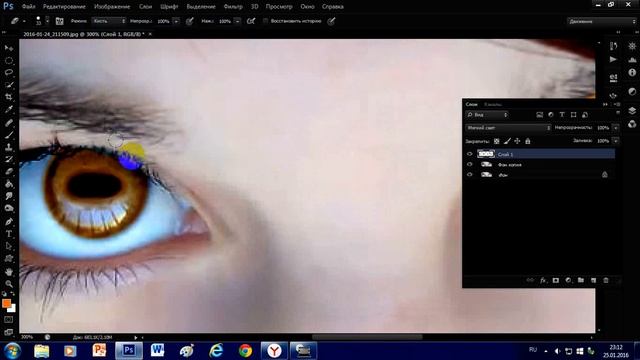Select the History Brush tool
The height and width of the screenshot is (360, 640).
pos(9,159)
